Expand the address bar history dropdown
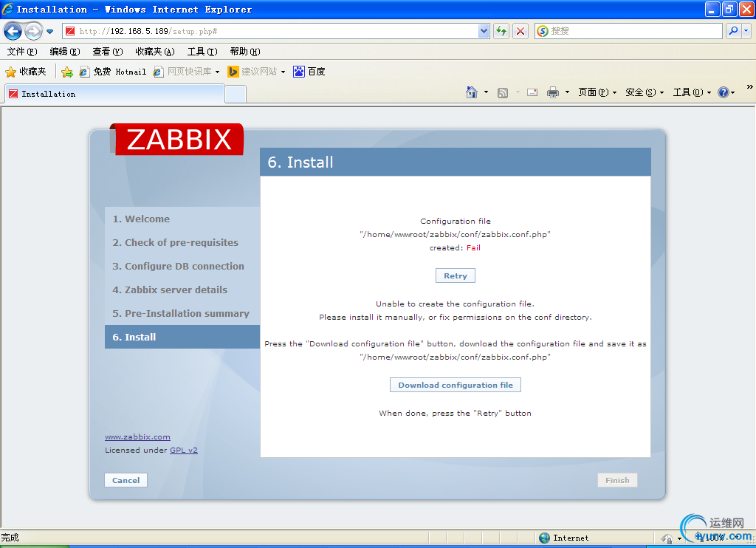756x548 pixels. [x=484, y=31]
